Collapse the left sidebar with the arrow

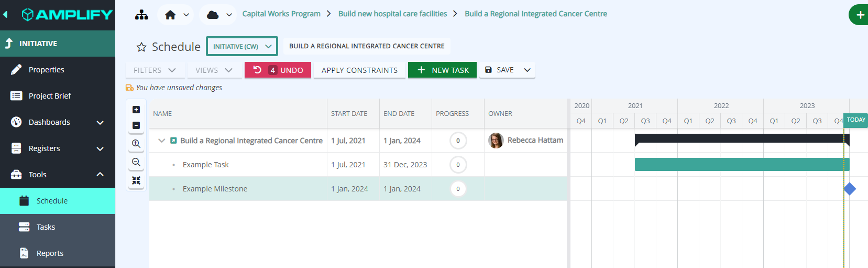[x=6, y=15]
